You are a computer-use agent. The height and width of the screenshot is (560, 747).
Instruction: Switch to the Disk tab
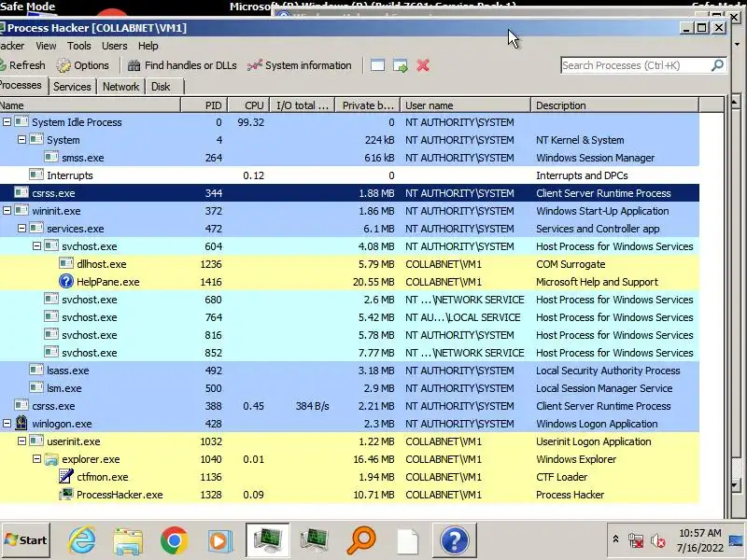[x=161, y=87]
